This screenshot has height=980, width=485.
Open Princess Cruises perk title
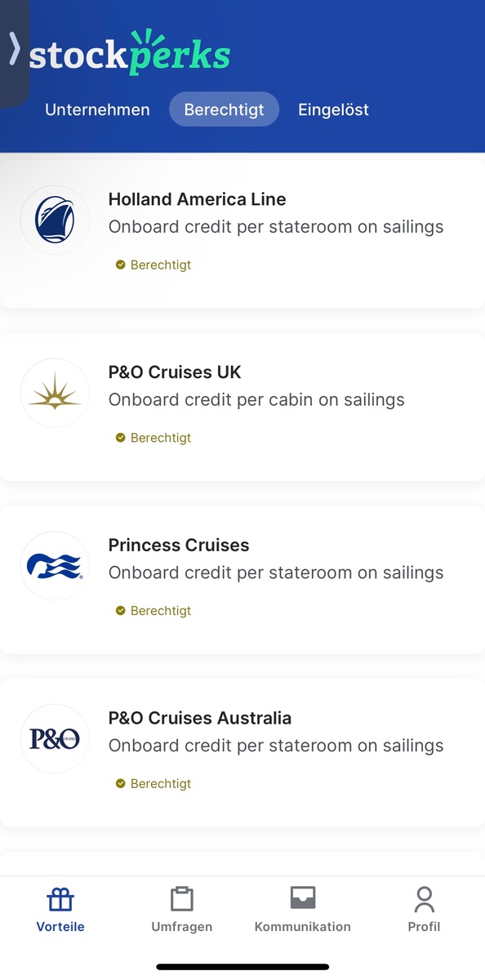click(x=179, y=546)
